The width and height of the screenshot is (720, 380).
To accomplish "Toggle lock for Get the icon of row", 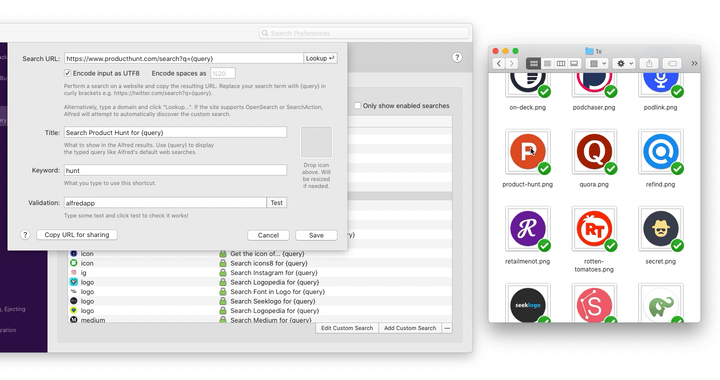I will tap(223, 253).
